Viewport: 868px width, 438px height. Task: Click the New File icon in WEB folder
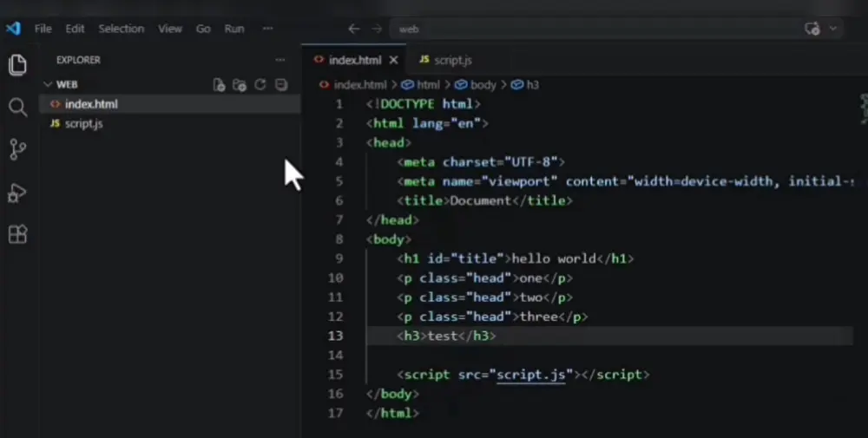tap(220, 85)
